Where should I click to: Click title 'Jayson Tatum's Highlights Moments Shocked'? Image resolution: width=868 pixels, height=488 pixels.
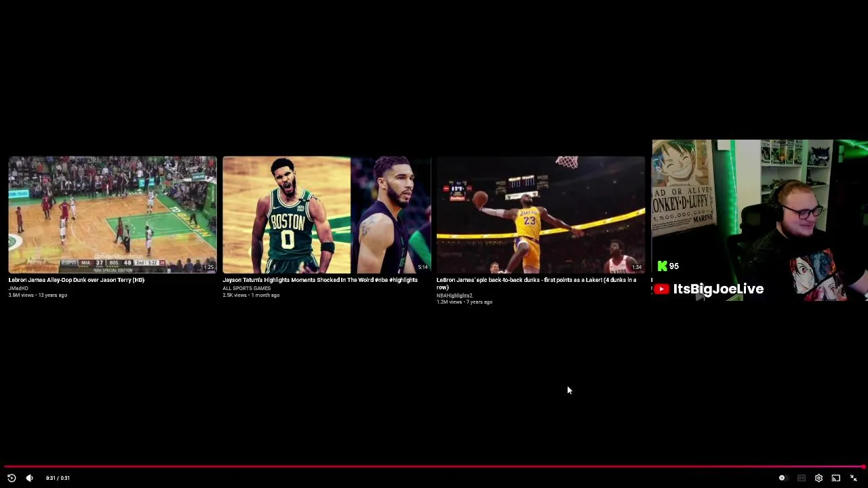[x=320, y=280]
